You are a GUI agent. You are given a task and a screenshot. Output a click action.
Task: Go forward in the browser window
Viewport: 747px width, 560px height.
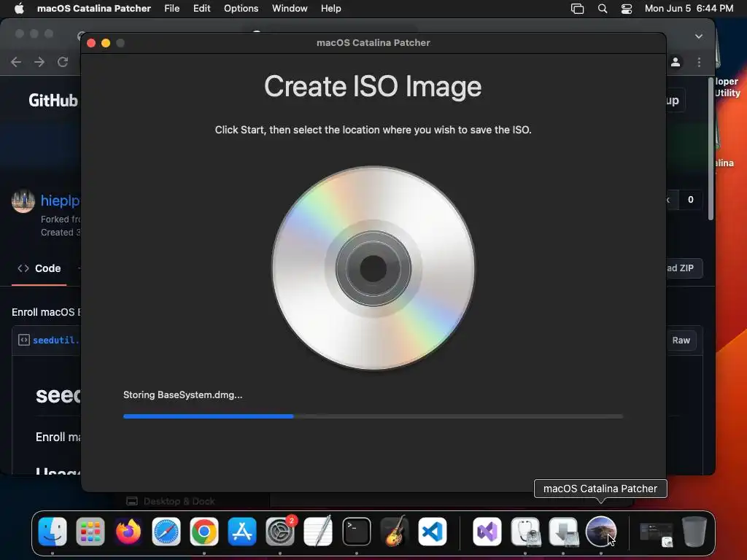[x=39, y=62]
